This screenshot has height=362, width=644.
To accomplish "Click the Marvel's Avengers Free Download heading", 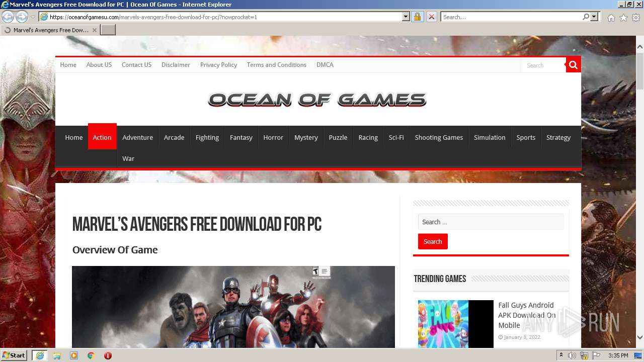I will point(197,224).
